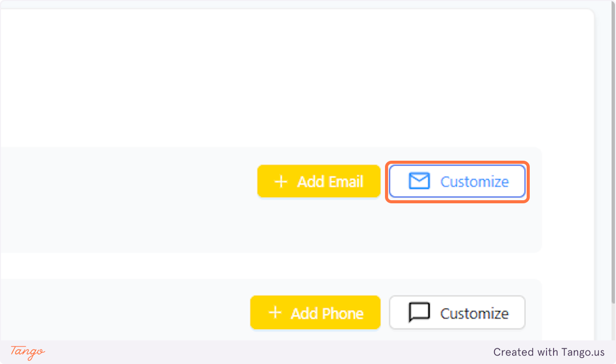Open the highlighted Customize option outlined in orange
Viewport: 616px width, 364px height.
click(457, 181)
